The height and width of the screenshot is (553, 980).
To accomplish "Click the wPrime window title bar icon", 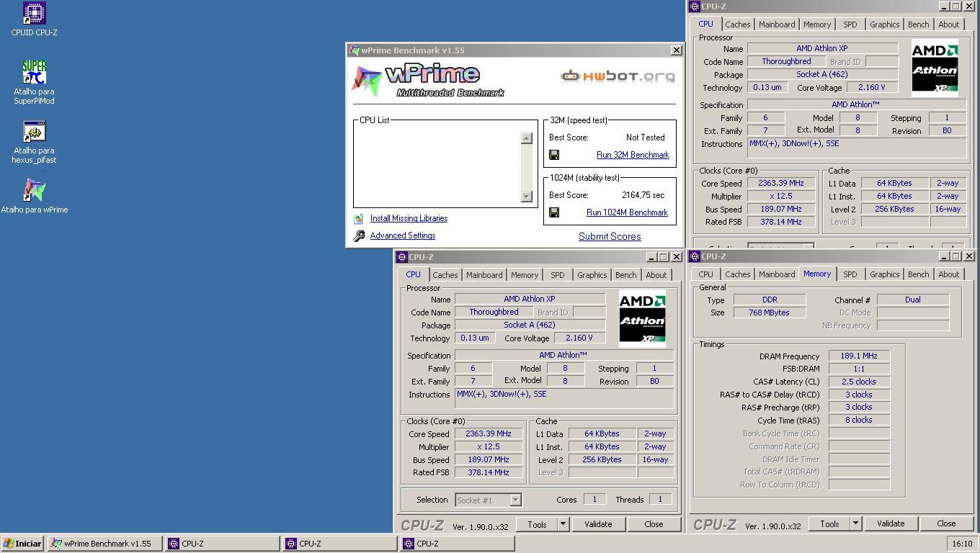I will [354, 50].
